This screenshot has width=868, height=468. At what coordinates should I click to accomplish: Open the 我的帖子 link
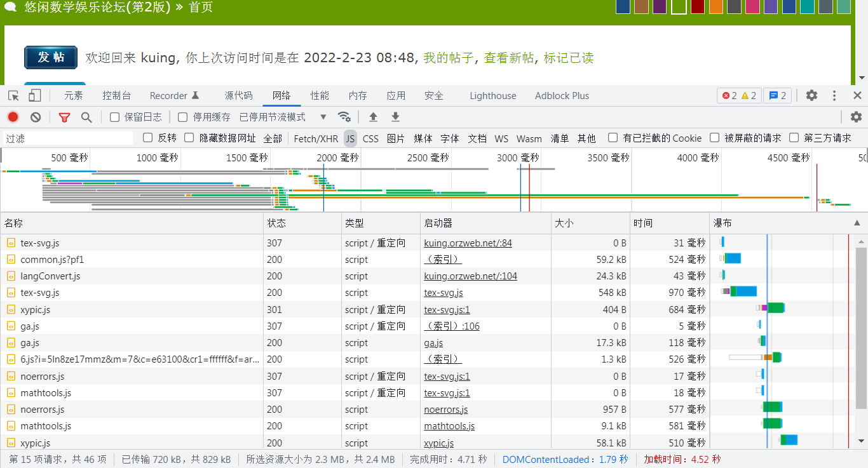(x=449, y=58)
